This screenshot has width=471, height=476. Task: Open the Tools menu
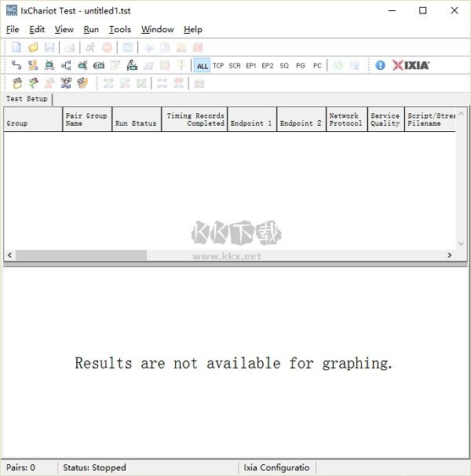pos(120,29)
